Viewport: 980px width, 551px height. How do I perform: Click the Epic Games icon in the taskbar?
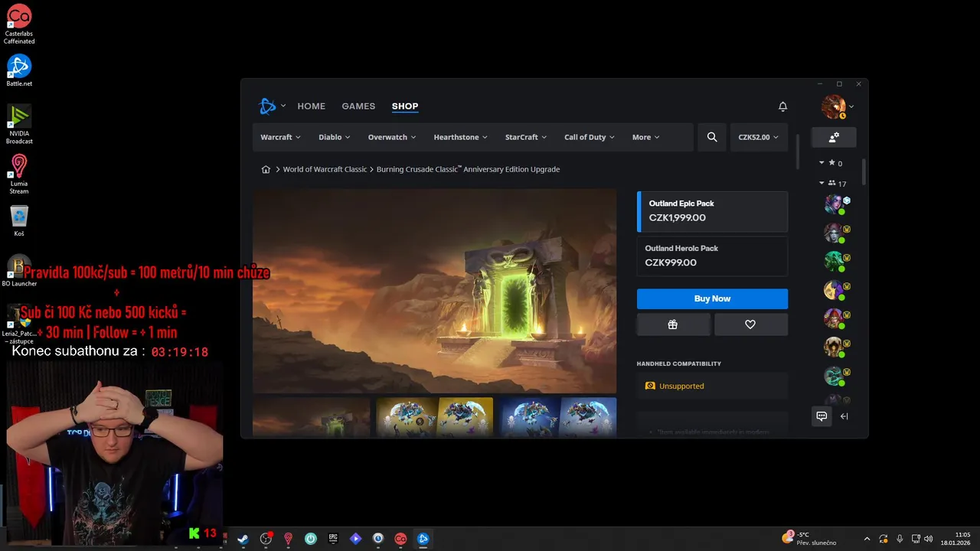333,539
